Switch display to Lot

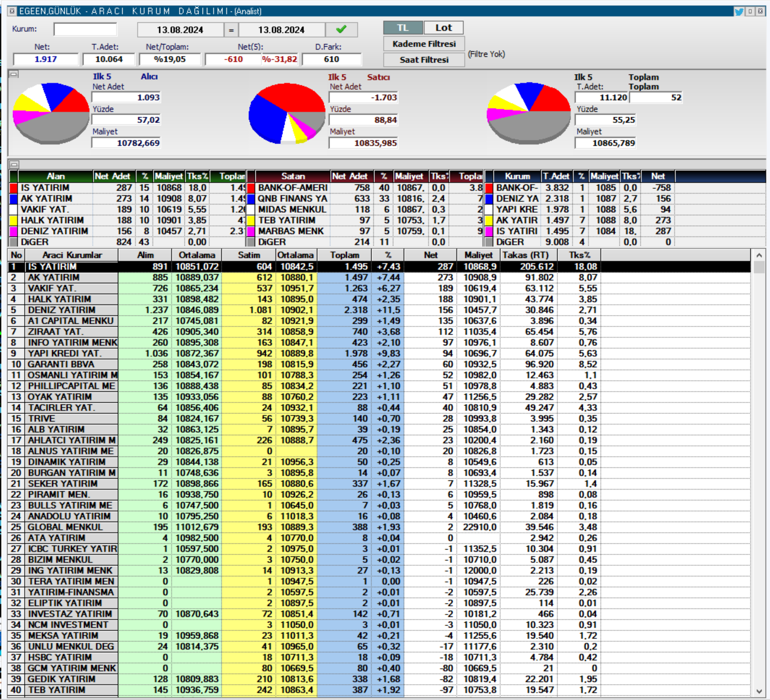444,28
